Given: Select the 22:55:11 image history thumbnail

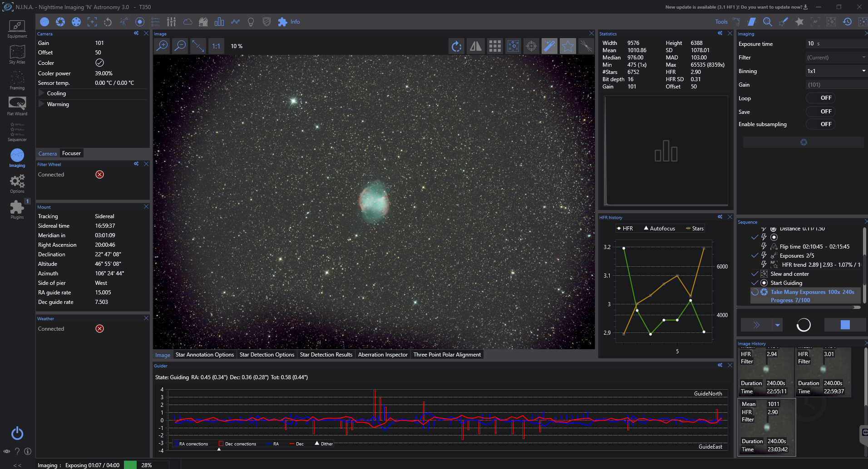Looking at the screenshot, I should (765, 372).
